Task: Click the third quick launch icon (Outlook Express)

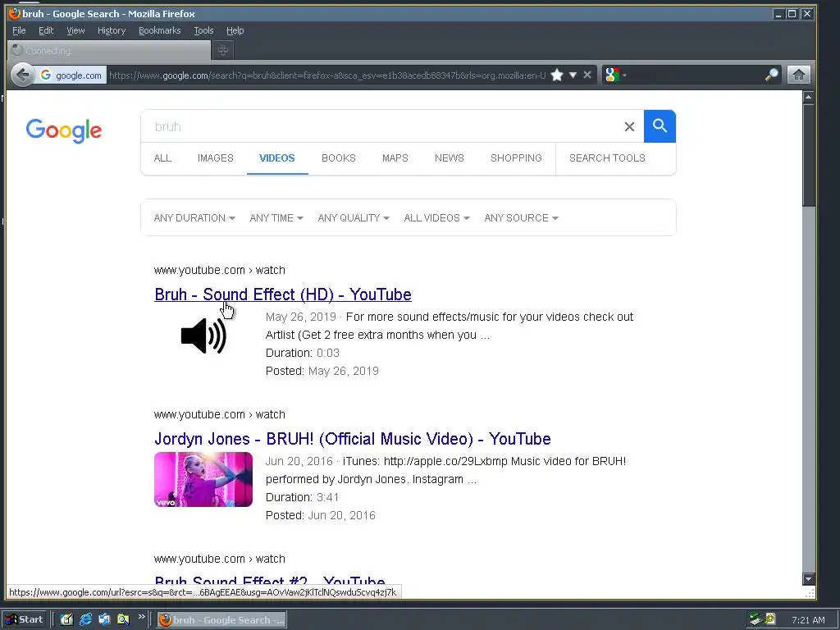Action: click(104, 620)
